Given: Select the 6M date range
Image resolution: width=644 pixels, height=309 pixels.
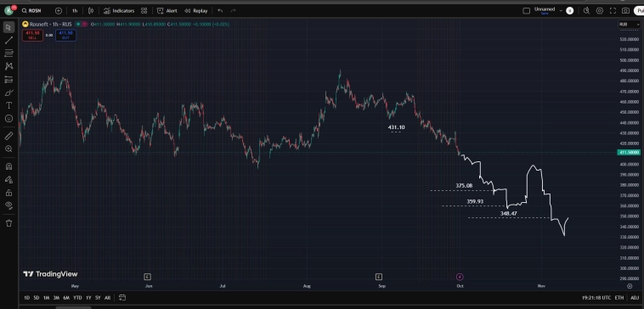Looking at the screenshot, I should click(66, 297).
